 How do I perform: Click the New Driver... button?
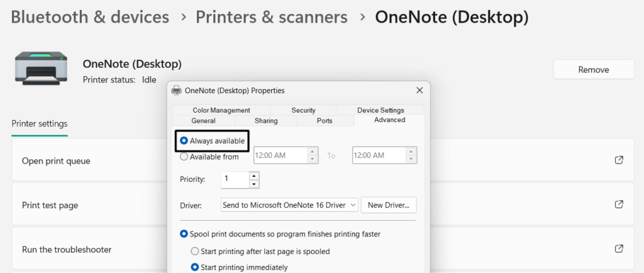point(388,205)
